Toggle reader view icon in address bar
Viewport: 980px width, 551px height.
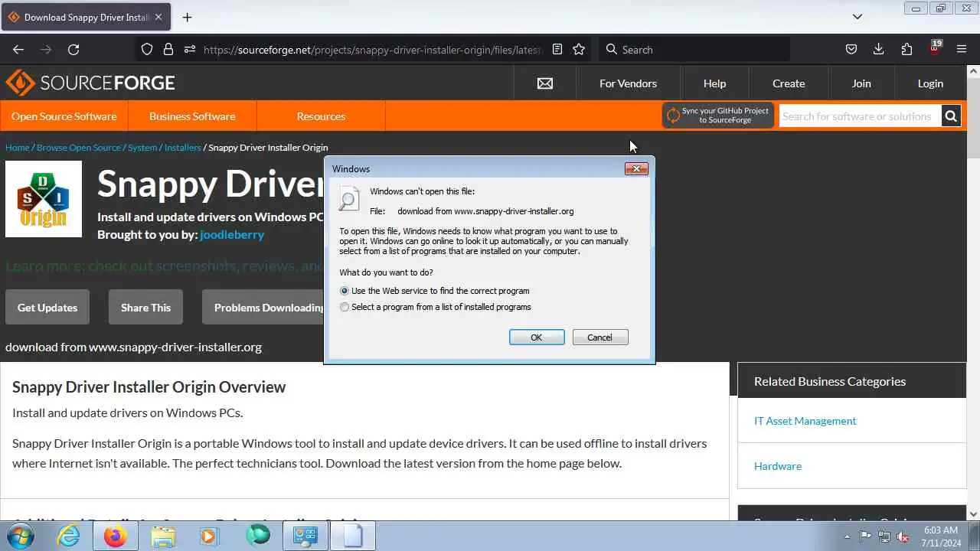(x=557, y=50)
